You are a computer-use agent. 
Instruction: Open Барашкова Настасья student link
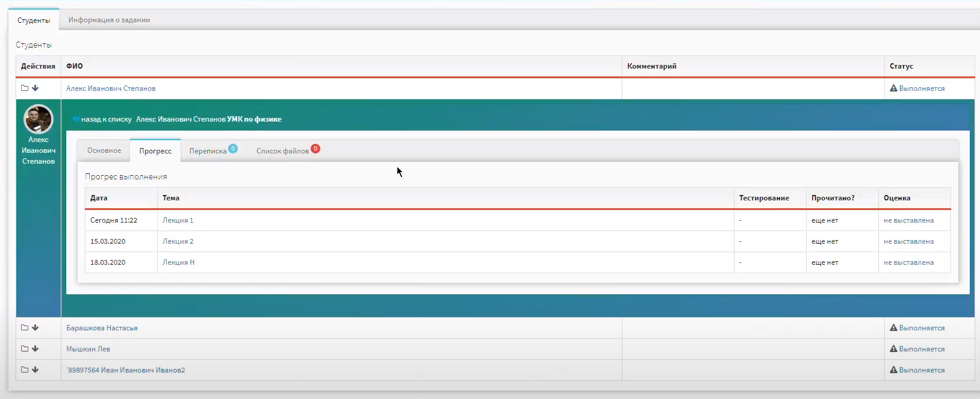pyautogui.click(x=102, y=328)
